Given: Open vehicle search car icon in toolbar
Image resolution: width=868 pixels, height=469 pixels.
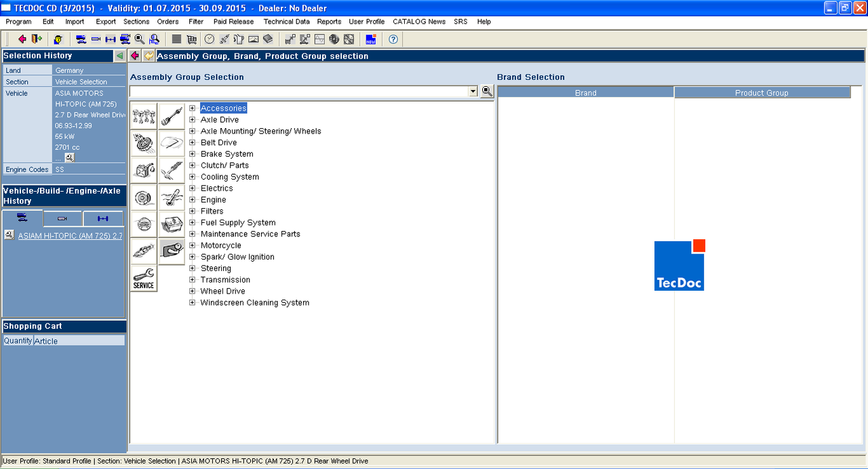Looking at the screenshot, I should click(81, 39).
